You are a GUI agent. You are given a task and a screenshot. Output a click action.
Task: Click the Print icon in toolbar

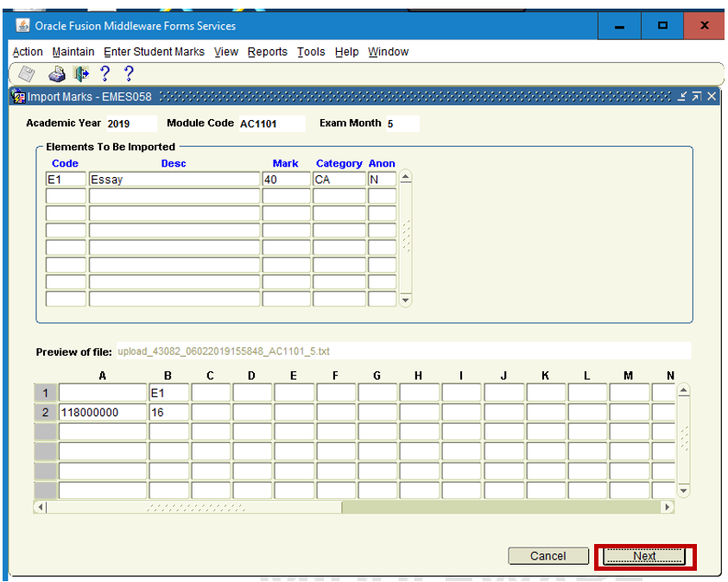pyautogui.click(x=57, y=73)
